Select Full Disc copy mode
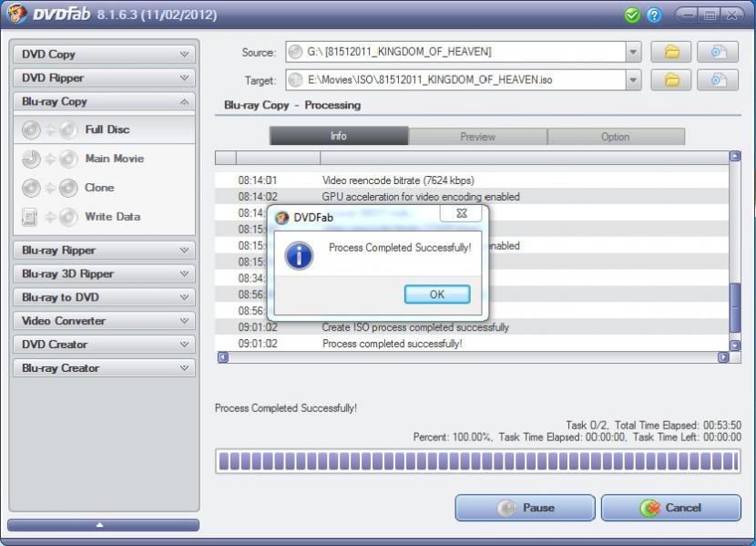Image resolution: width=756 pixels, height=546 pixels. (x=104, y=129)
